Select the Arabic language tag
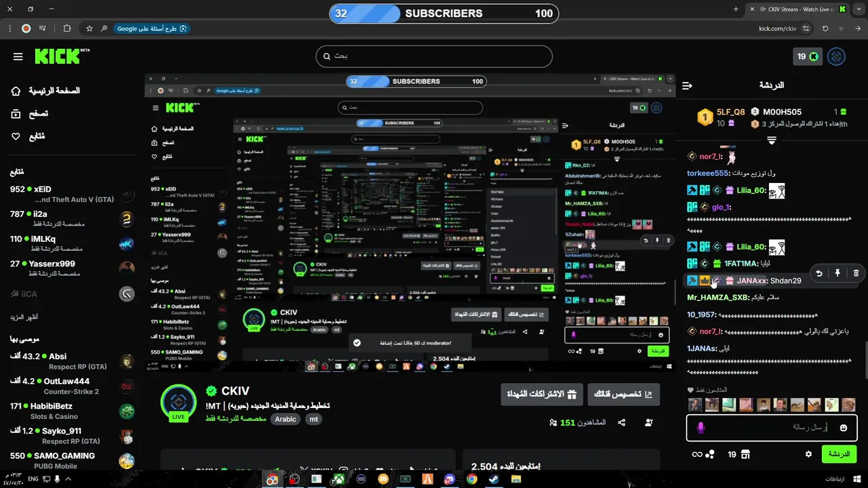 pyautogui.click(x=285, y=419)
